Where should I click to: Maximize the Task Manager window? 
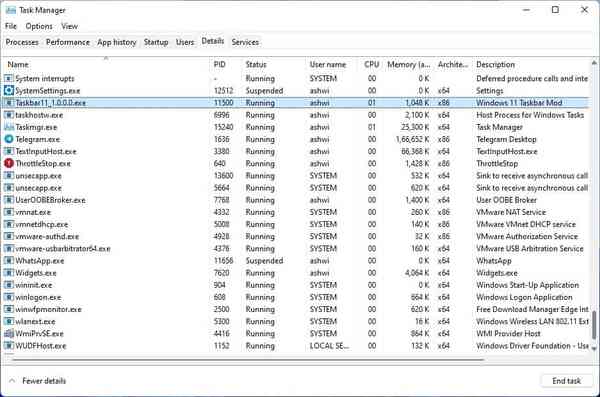point(556,10)
